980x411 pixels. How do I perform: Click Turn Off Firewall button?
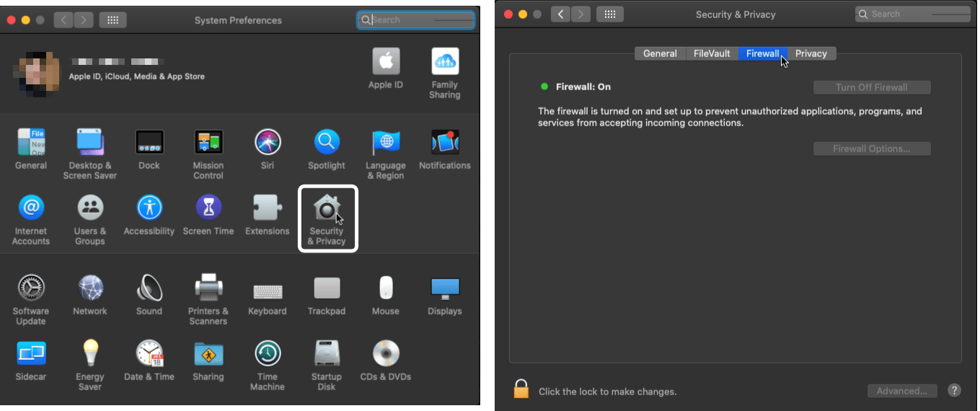point(872,87)
